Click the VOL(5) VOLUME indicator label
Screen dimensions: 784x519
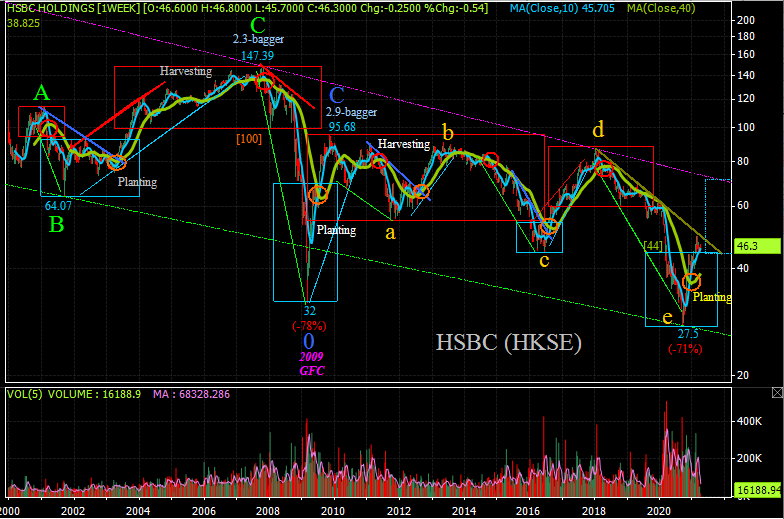[58, 394]
